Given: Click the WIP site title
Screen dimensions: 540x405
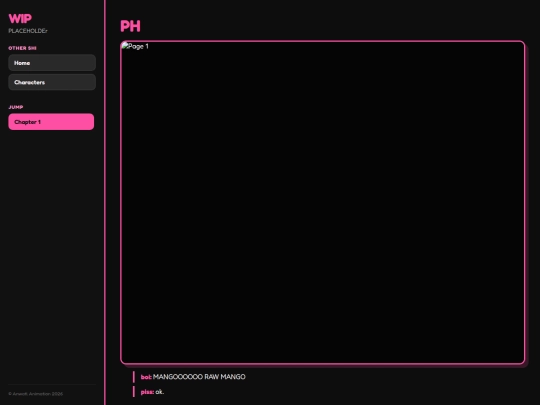Looking at the screenshot, I should (x=20, y=18).
